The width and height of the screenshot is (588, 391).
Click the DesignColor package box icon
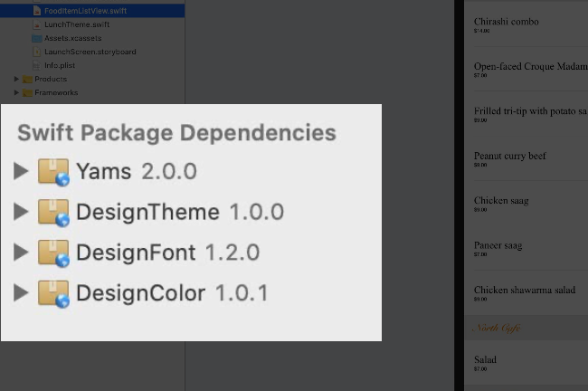tap(53, 294)
